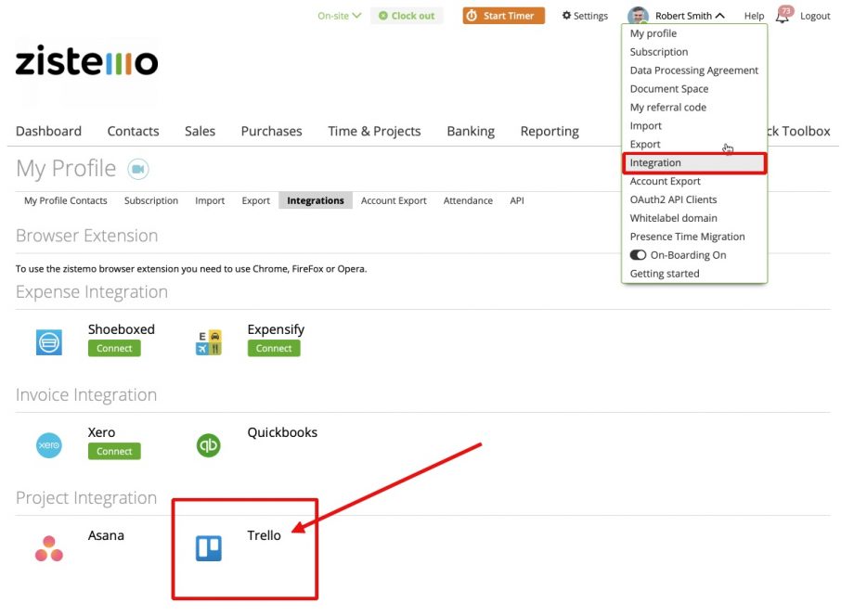Open the Banking navigation menu
The height and width of the screenshot is (616, 854).
(x=471, y=131)
